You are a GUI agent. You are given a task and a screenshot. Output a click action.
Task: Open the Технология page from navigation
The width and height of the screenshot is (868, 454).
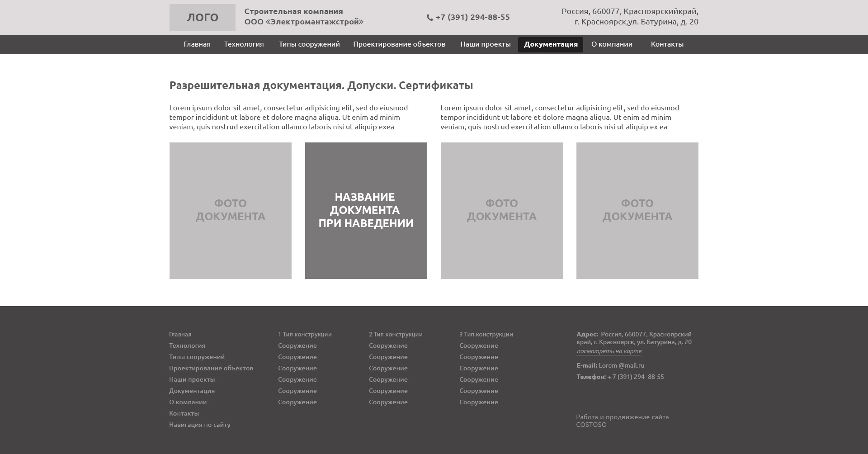pos(244,44)
